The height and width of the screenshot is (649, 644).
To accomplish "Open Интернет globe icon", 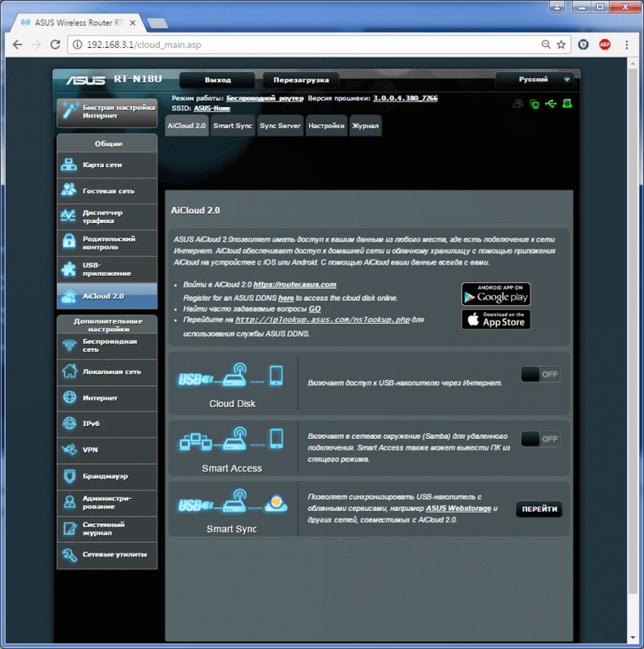I will [69, 398].
